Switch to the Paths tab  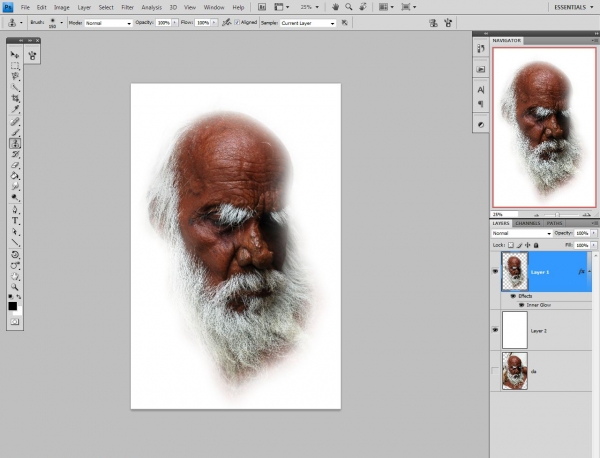click(554, 223)
